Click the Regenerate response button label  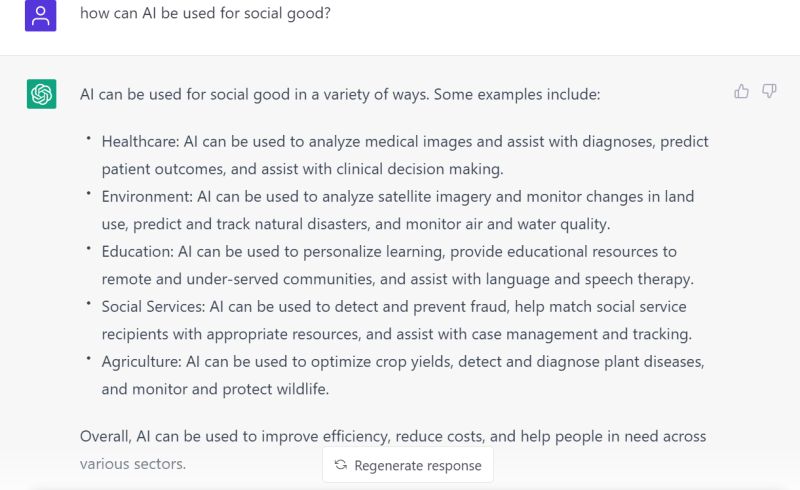418,466
